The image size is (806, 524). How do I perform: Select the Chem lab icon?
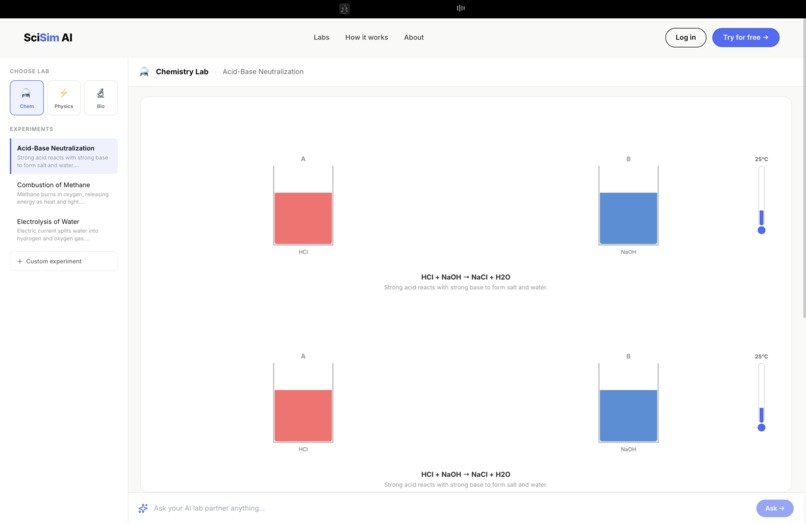[27, 98]
